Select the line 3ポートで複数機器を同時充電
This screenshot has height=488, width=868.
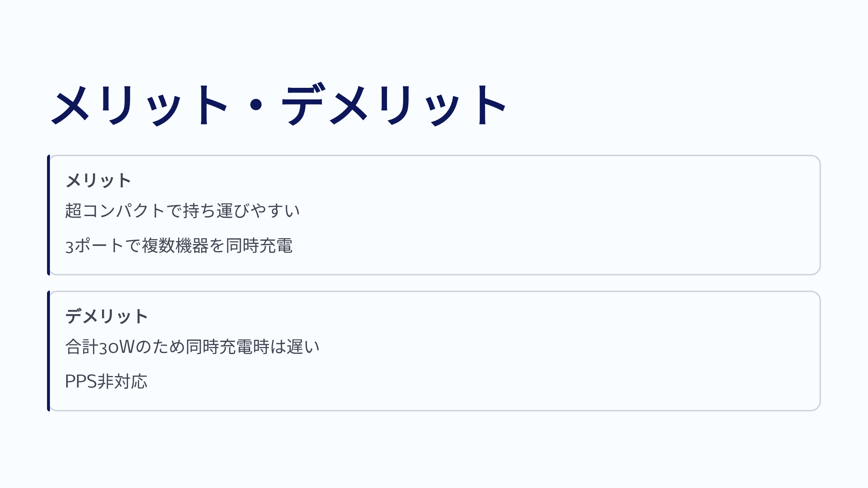[x=179, y=246]
